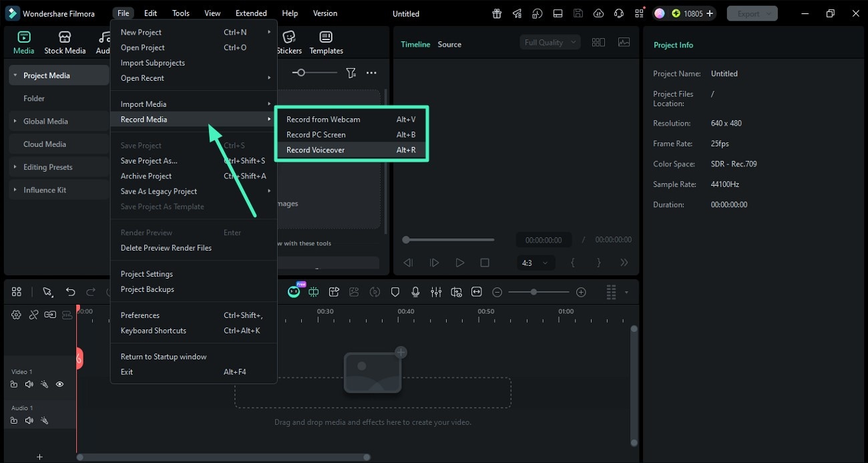Open the Edit menu
The image size is (868, 463).
(x=151, y=13)
